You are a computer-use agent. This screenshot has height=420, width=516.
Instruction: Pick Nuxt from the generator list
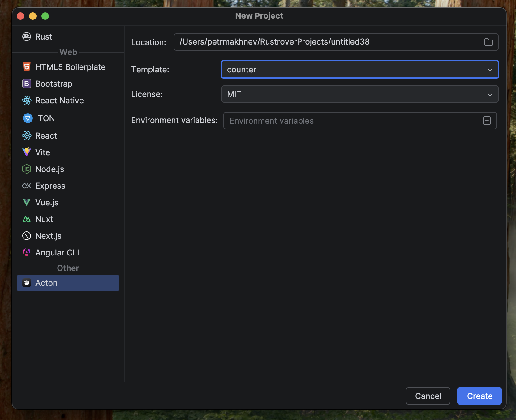44,219
